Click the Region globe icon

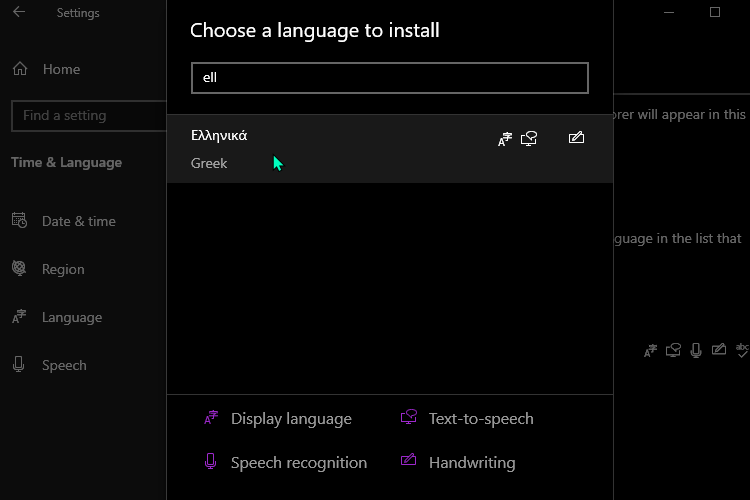pyautogui.click(x=19, y=268)
